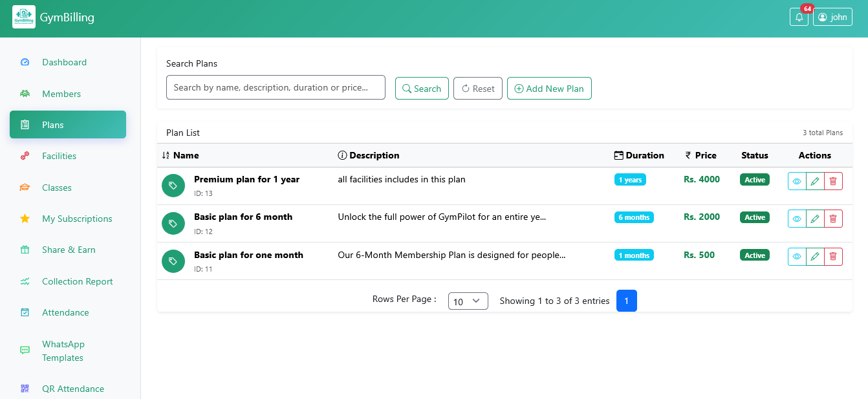868x399 pixels.
Task: Open the notifications bell icon
Action: coord(799,17)
